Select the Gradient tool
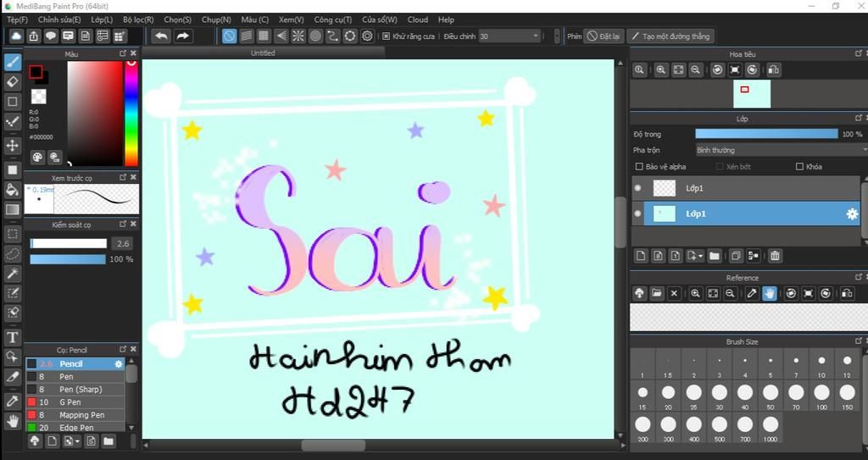Screen dimensions: 868x460 (x=13, y=210)
